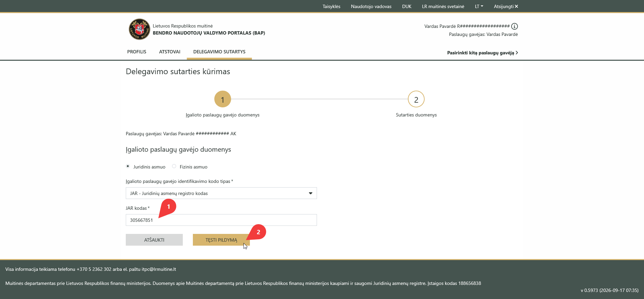Open the PROFILIS tab
644x299 pixels.
(137, 52)
